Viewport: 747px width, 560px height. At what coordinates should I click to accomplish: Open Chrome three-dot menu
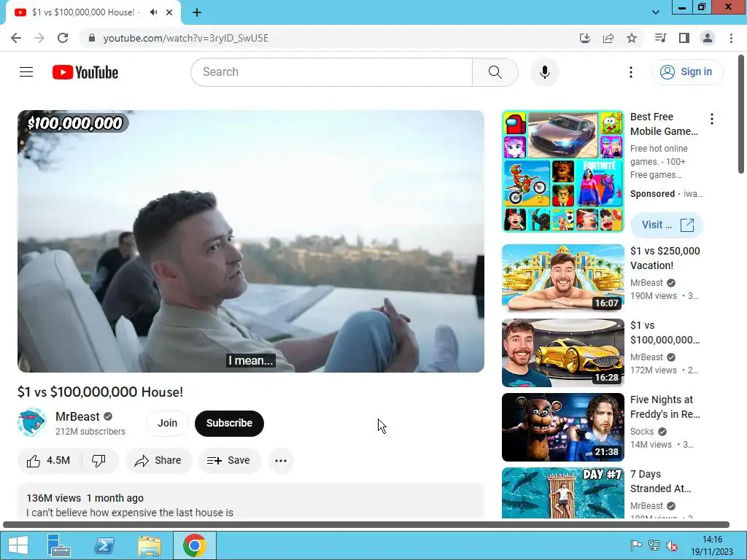pyautogui.click(x=731, y=38)
